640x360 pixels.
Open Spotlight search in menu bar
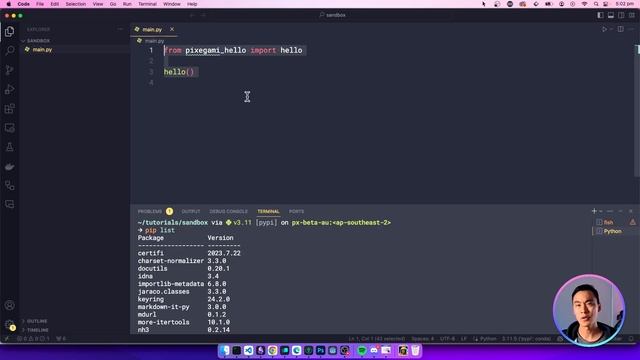[x=596, y=4]
